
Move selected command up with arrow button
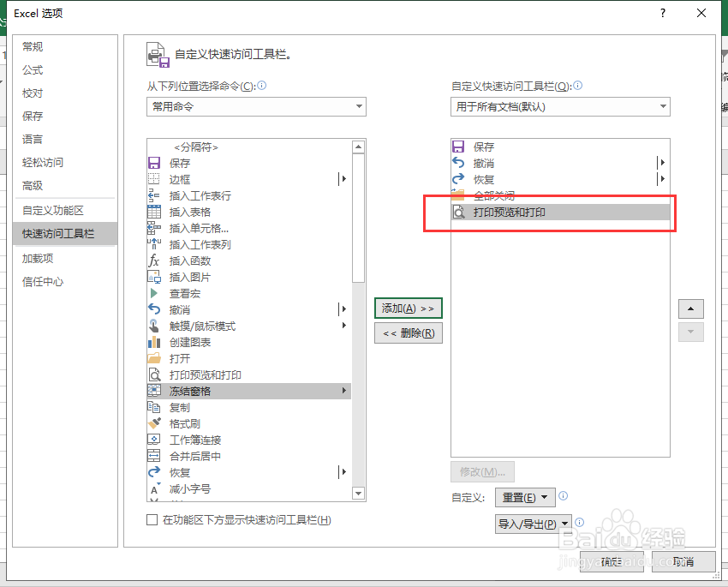point(691,308)
